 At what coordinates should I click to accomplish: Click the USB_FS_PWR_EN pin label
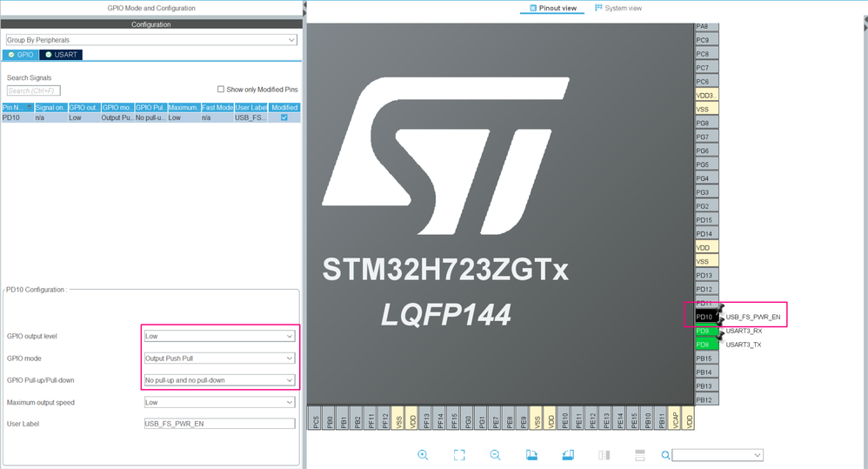[x=753, y=318]
